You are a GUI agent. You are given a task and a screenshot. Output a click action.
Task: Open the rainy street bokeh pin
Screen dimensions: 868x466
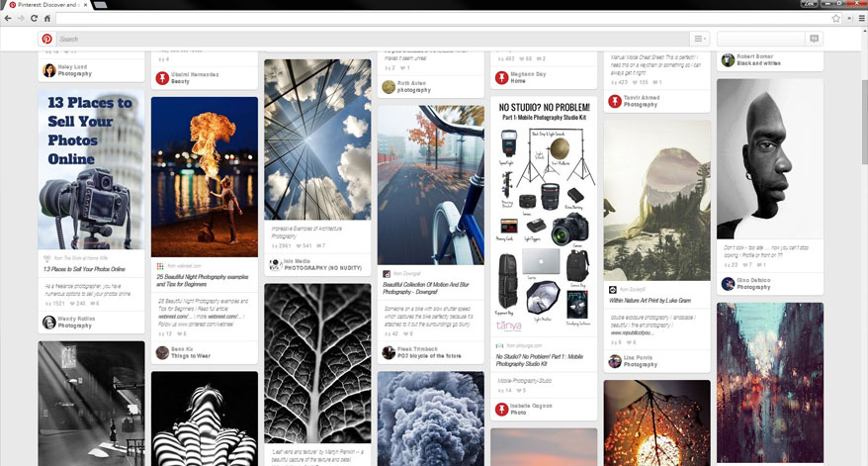pyautogui.click(x=770, y=382)
